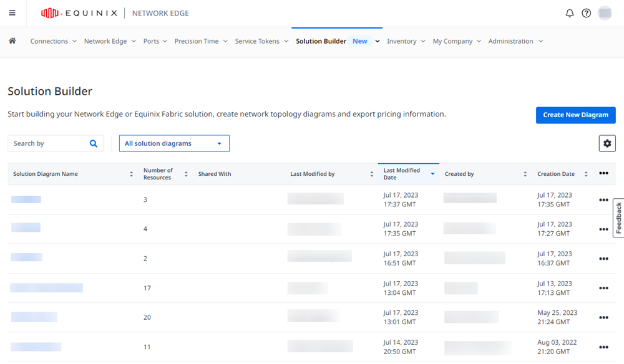Sort by Number of Resources
The width and height of the screenshot is (624, 364).
pyautogui.click(x=186, y=174)
